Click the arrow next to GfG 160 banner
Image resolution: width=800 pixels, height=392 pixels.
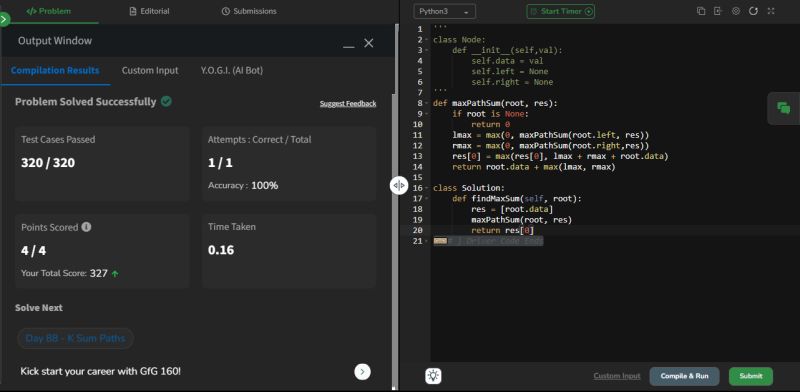[362, 372]
